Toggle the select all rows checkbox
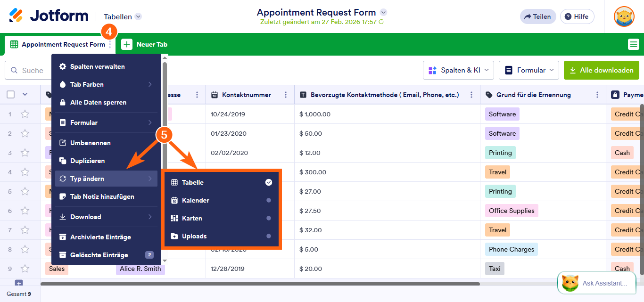This screenshot has width=644, height=302. 11,95
